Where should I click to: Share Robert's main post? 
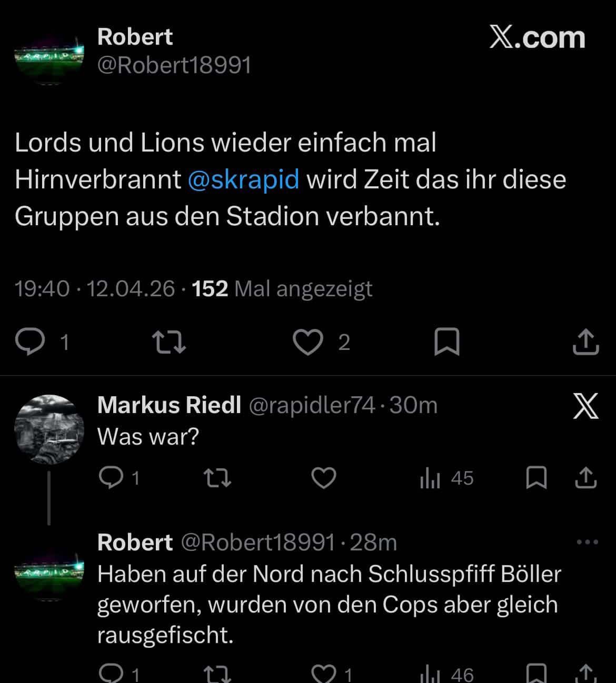(585, 342)
